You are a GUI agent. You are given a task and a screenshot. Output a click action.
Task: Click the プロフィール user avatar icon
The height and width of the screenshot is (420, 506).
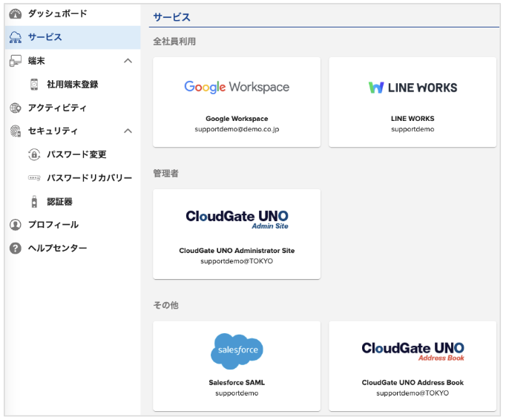coord(15,225)
